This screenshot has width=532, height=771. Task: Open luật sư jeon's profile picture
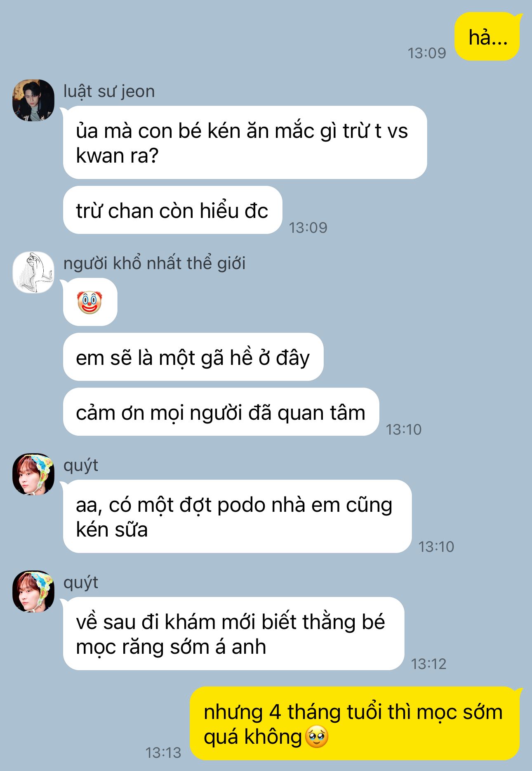tap(33, 100)
